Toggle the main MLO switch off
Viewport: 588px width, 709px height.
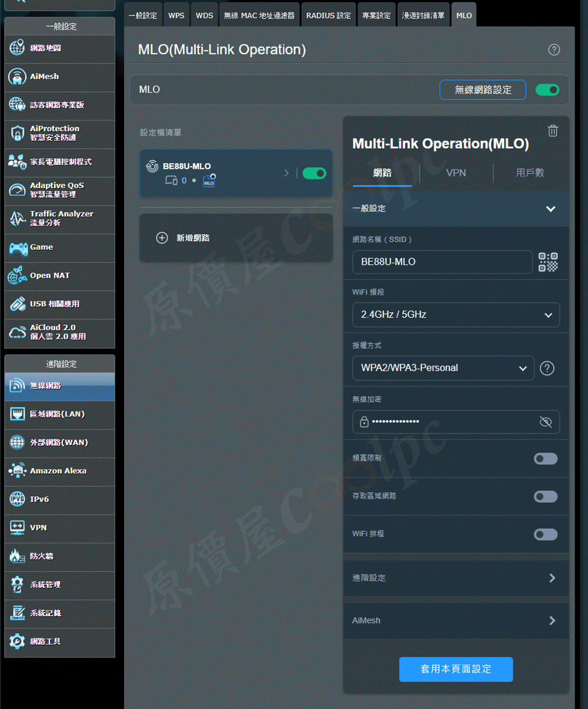[547, 90]
